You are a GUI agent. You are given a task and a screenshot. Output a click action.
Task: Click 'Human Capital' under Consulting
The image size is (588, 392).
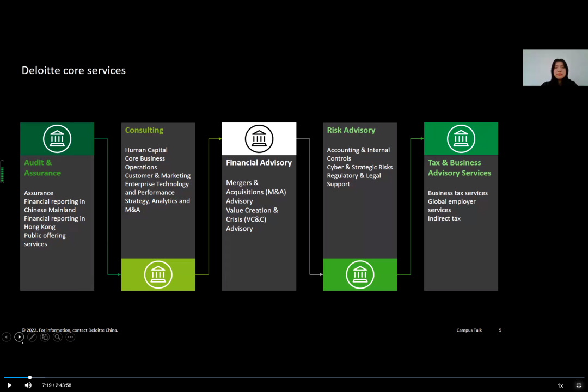(x=146, y=150)
